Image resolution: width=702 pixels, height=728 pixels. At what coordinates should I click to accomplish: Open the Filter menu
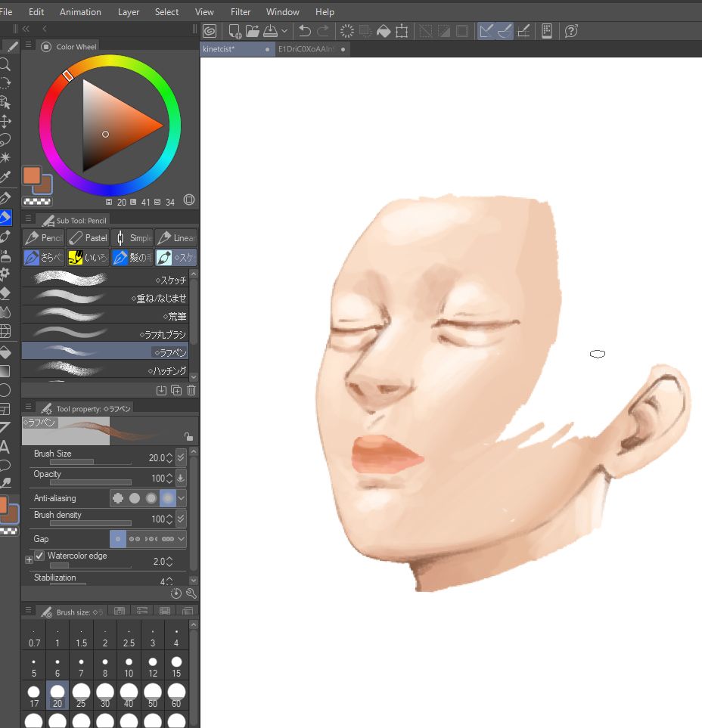tap(241, 12)
